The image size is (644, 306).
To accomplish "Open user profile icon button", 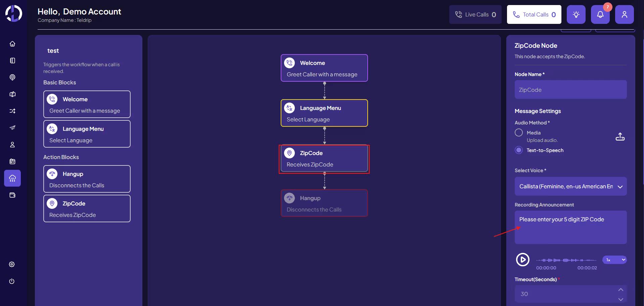I will pyautogui.click(x=624, y=14).
